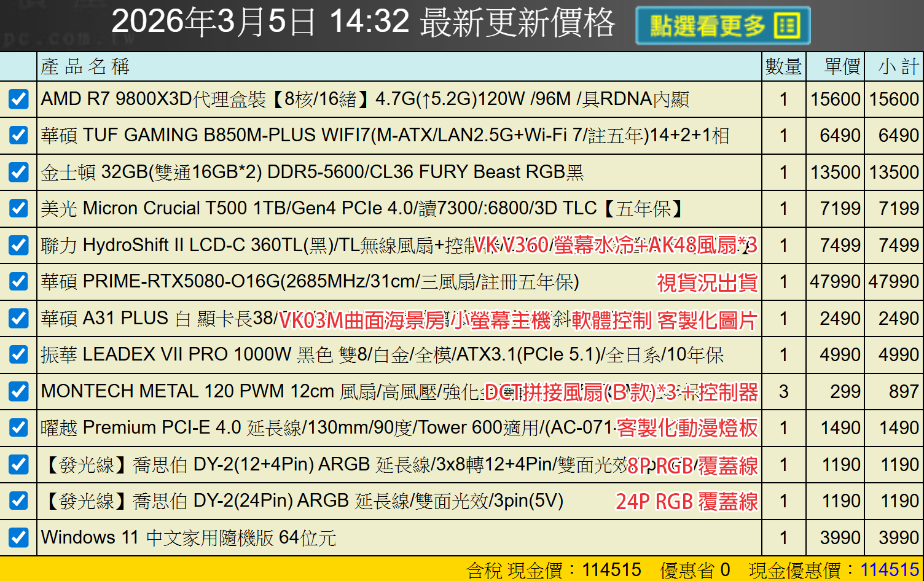924x581 pixels.
Task: Click the 最新更新價格 date header
Action: 363,22
